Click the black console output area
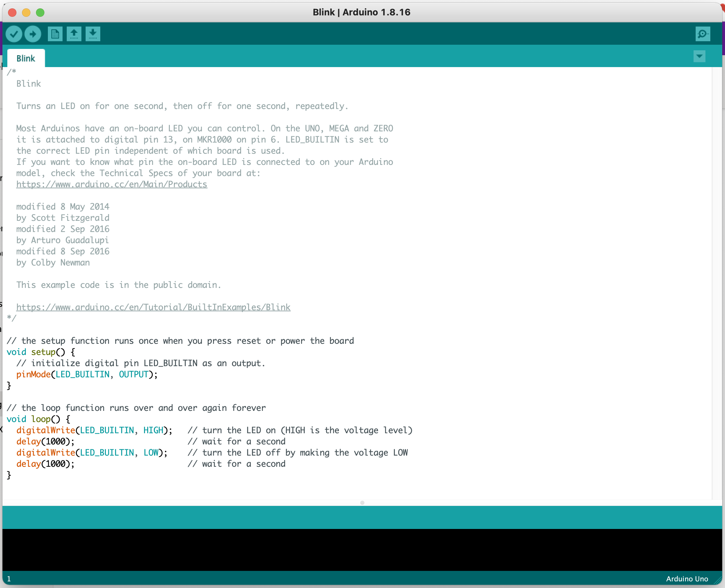The image size is (725, 588). click(x=362, y=550)
